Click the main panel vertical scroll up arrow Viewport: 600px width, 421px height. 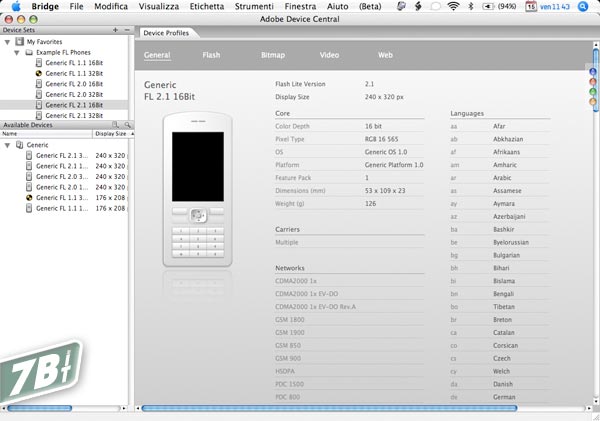596,44
